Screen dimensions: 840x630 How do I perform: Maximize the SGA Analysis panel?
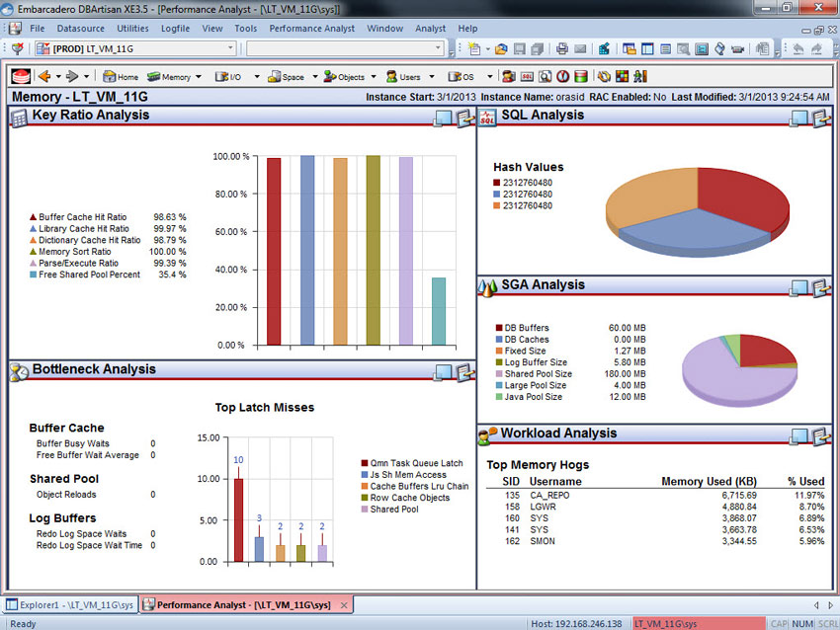coord(798,288)
